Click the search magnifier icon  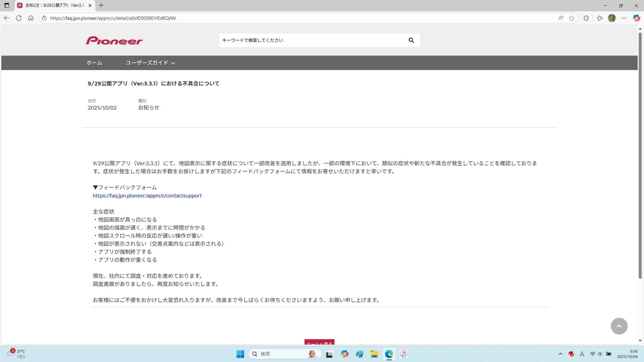411,40
